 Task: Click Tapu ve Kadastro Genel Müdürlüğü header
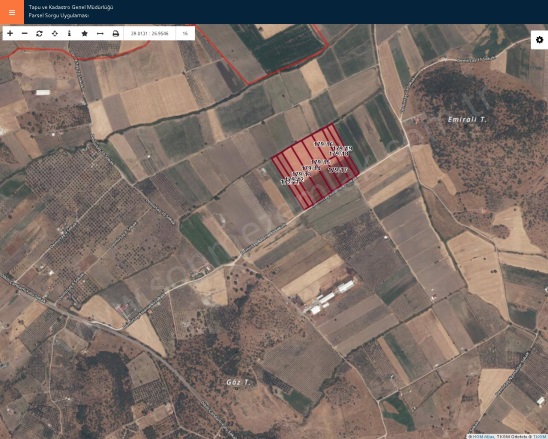[71, 7]
